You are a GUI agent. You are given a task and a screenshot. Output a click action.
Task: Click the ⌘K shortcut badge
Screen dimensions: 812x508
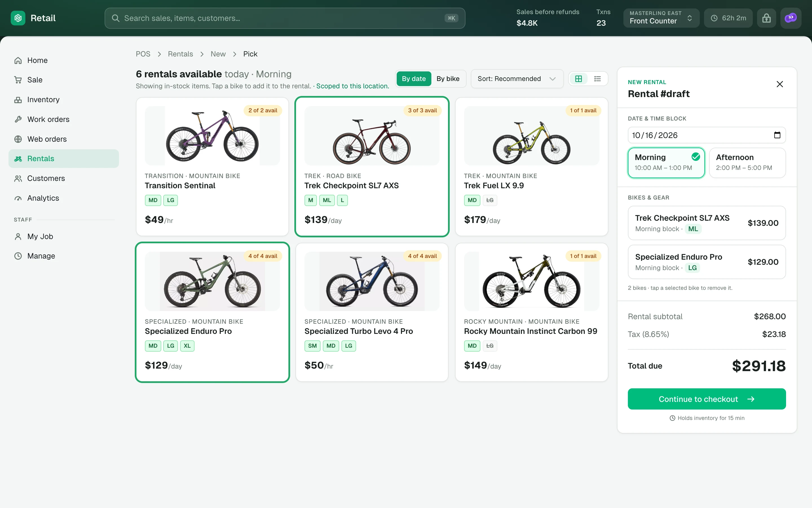pyautogui.click(x=451, y=18)
